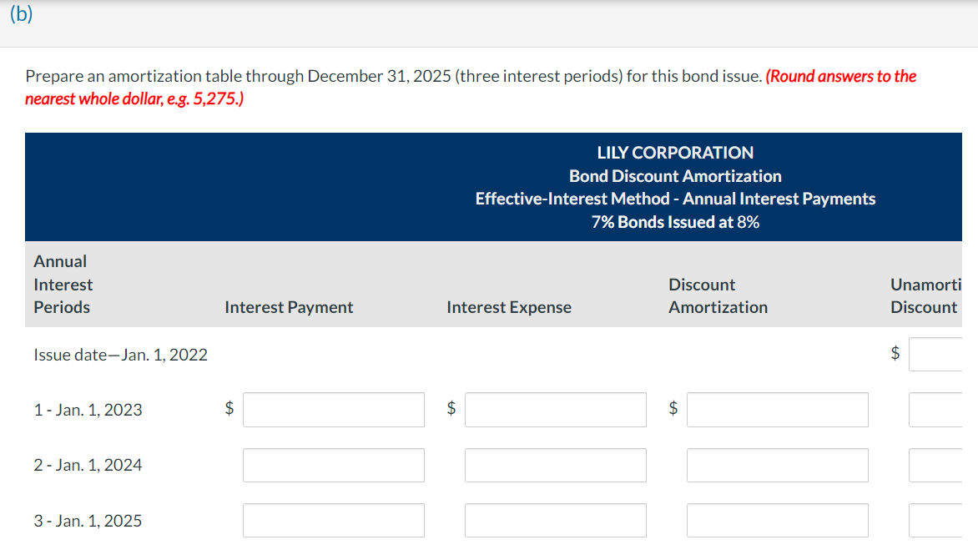Click the Interest Expense field for Jan. 1, 2024
This screenshot has height=560, width=978.
(x=555, y=465)
